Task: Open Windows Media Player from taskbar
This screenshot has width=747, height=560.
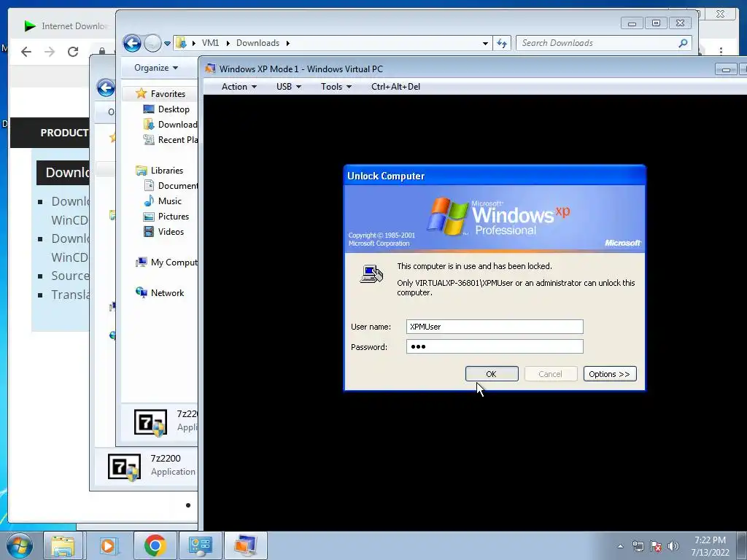Action: click(x=109, y=545)
